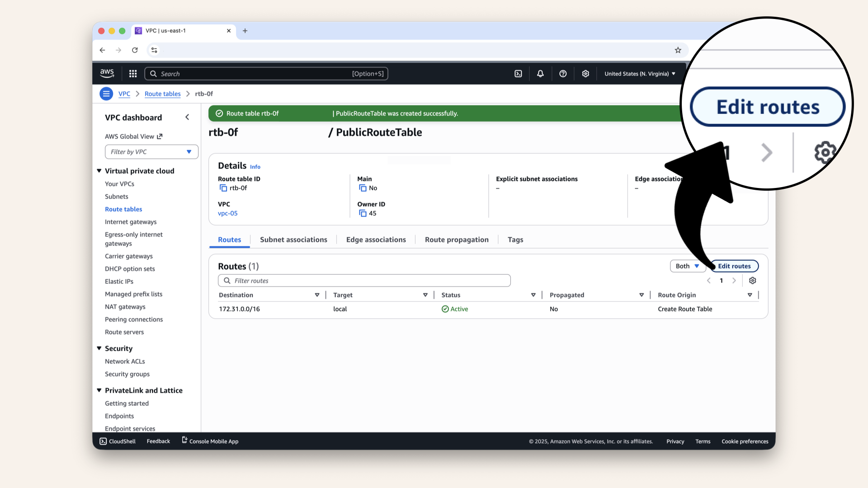Open the Filter by VPC dropdown
The width and height of the screenshot is (868, 488).
coord(151,152)
